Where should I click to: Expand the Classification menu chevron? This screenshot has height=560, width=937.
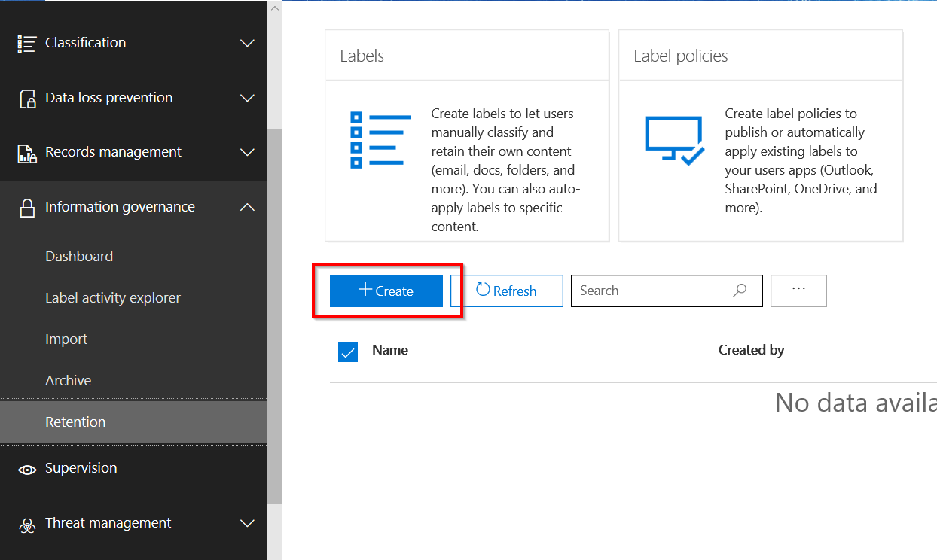pos(247,43)
